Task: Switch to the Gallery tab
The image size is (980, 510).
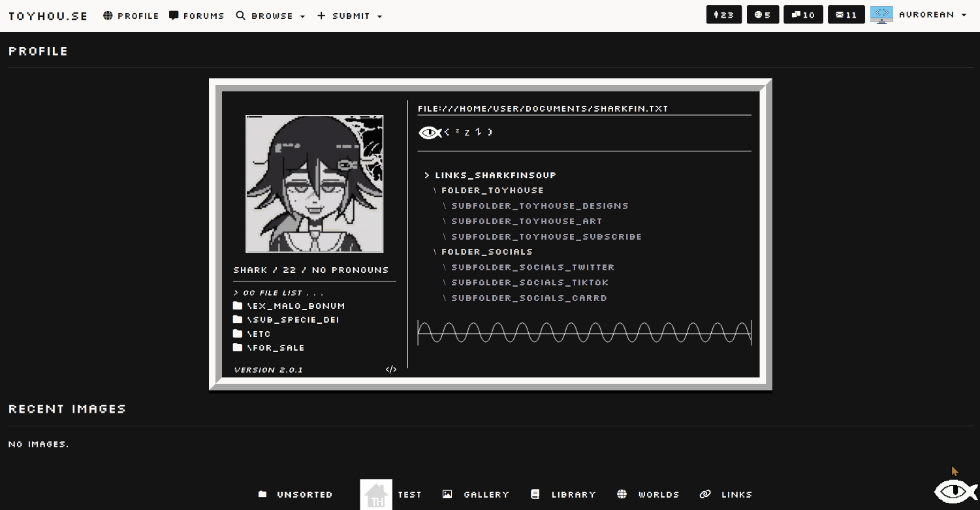Action: point(486,494)
